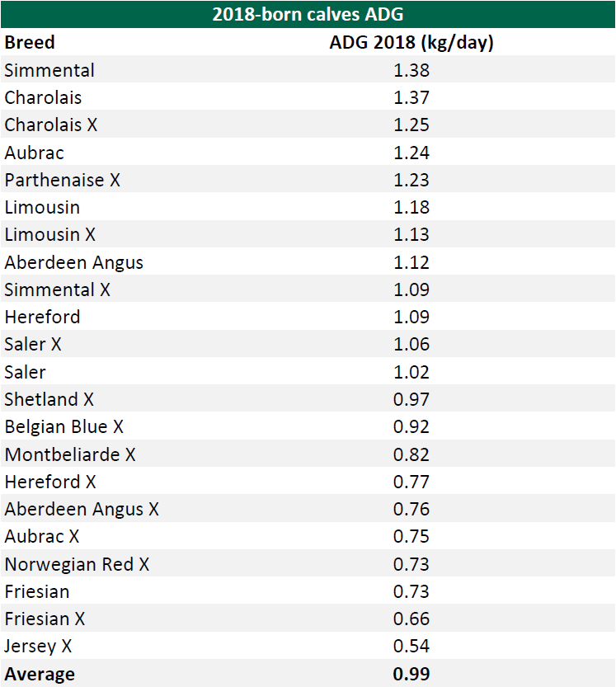The image size is (616, 687).
Task: Select the "Parthenaise X" row label
Action: 63,180
